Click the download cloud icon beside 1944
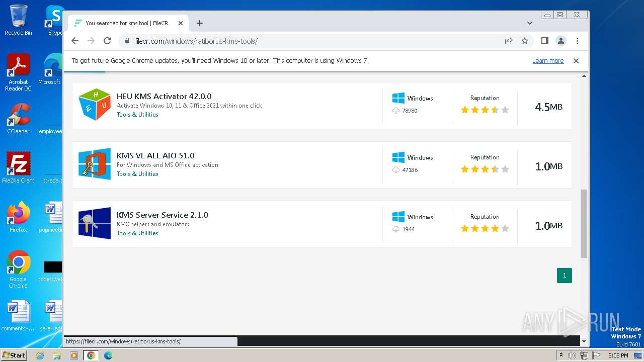Screen dimensions: 644x362 point(396,229)
